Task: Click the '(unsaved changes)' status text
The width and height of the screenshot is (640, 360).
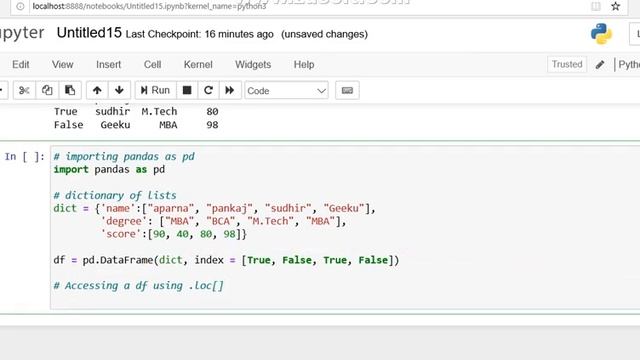Action: coord(324,34)
